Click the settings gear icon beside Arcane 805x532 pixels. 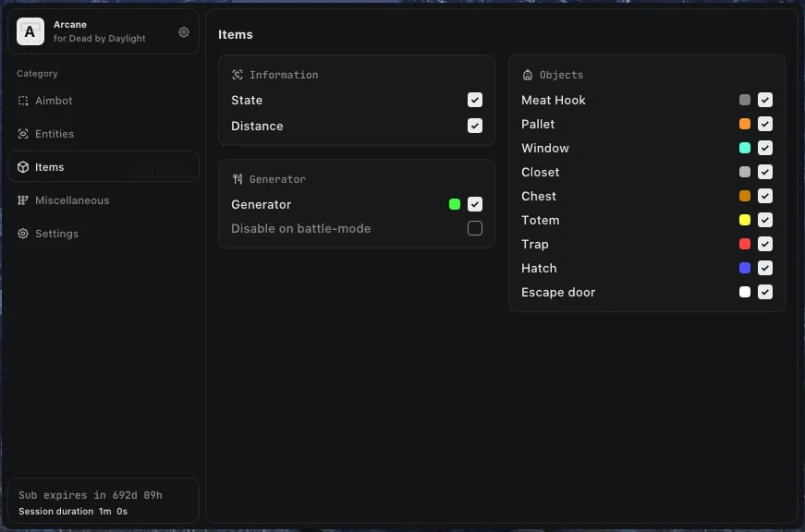[x=184, y=32]
